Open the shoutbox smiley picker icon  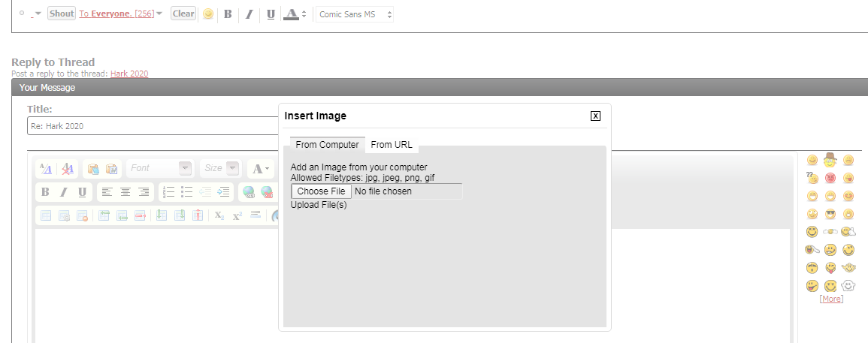[208, 14]
